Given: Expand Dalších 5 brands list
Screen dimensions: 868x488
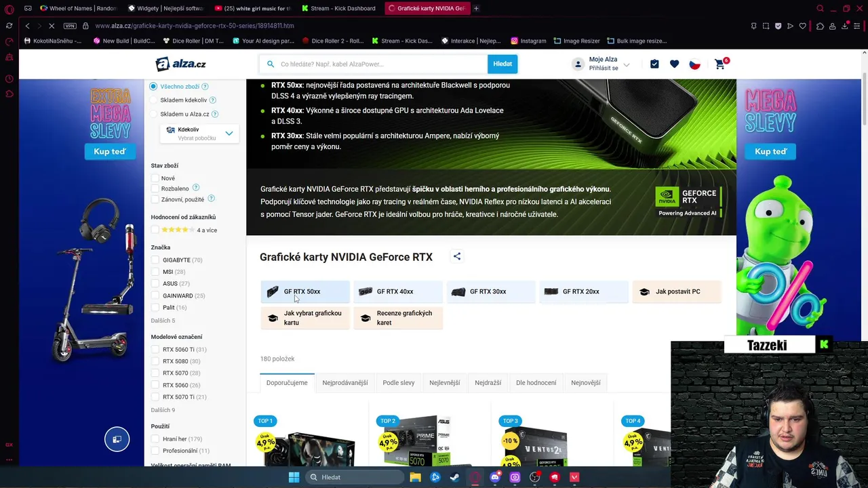Looking at the screenshot, I should 163,321.
